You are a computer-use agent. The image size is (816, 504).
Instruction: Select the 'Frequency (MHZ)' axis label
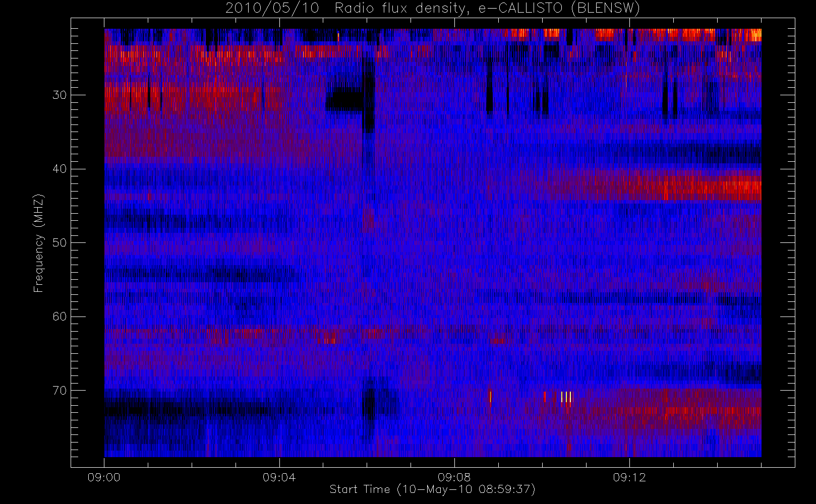tap(38, 243)
